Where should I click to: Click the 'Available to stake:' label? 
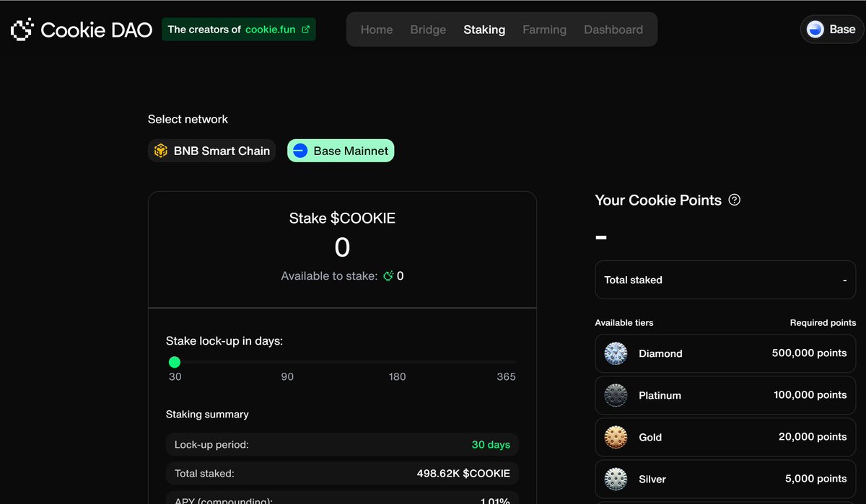329,276
